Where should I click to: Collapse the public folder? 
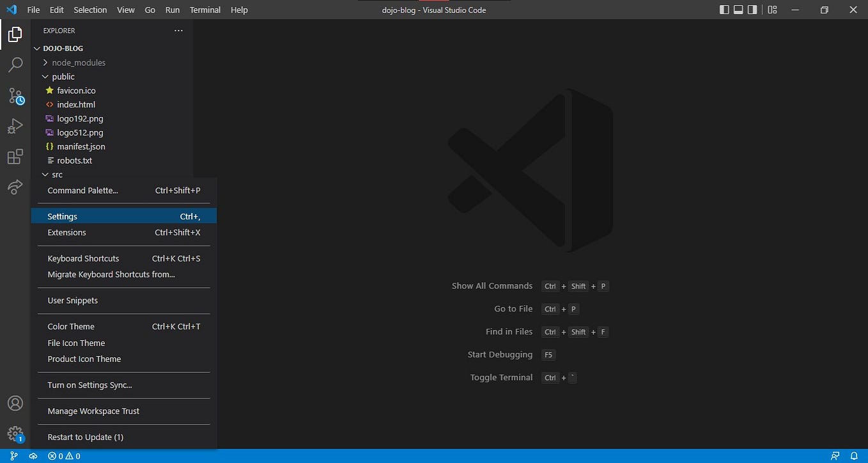pos(64,76)
